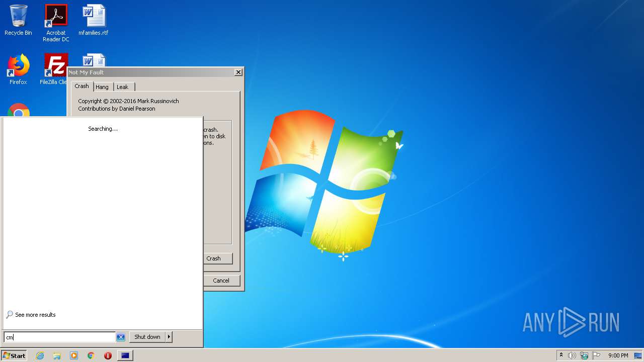Open Windows Explorer from the taskbar
Viewport: 644px width, 362px height.
click(x=57, y=355)
